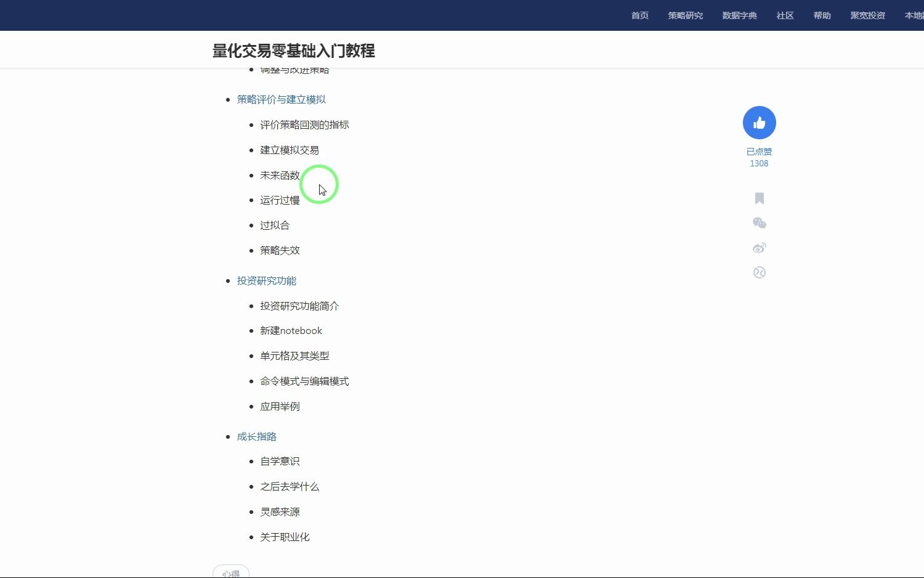Click the 投资研究功能简介 list item
The width and height of the screenshot is (924, 578).
[299, 306]
